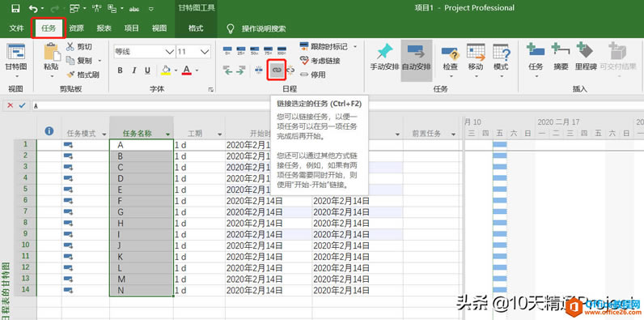644x320 pixels.
Task: Click Gantt bar for task A
Action: [x=499, y=145]
